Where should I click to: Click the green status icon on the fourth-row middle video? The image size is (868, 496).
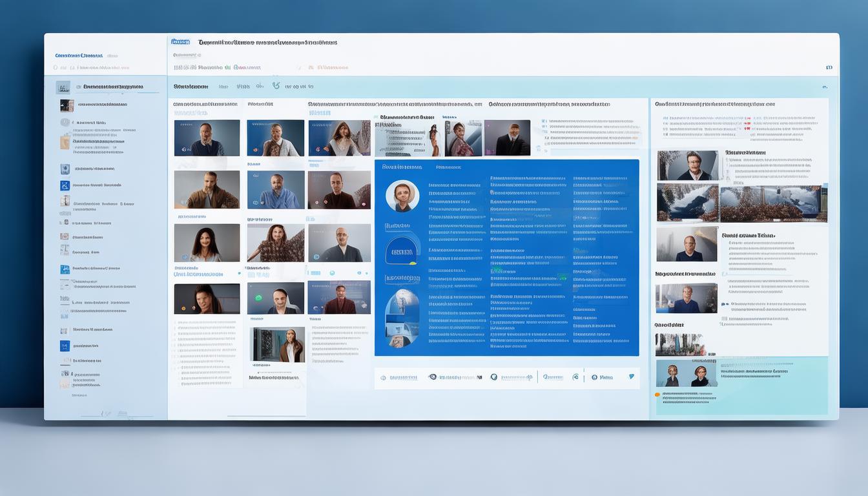(258, 298)
